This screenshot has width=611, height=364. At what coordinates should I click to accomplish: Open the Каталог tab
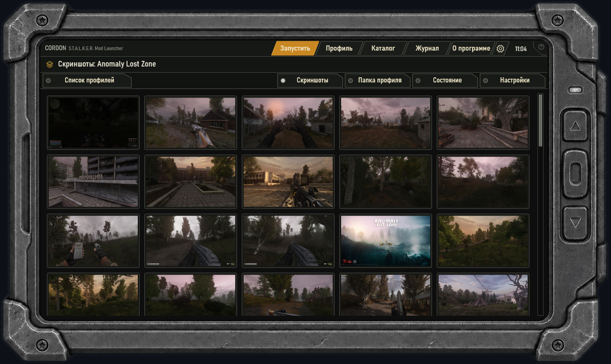click(x=383, y=48)
